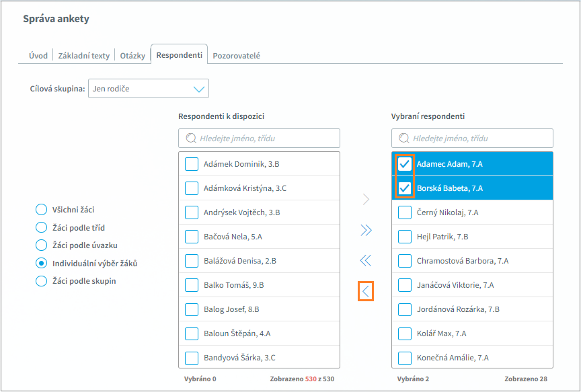Viewport: 581px width, 392px height.
Task: Check Balážová Denisa, 2.B checkbox
Action: pos(192,260)
